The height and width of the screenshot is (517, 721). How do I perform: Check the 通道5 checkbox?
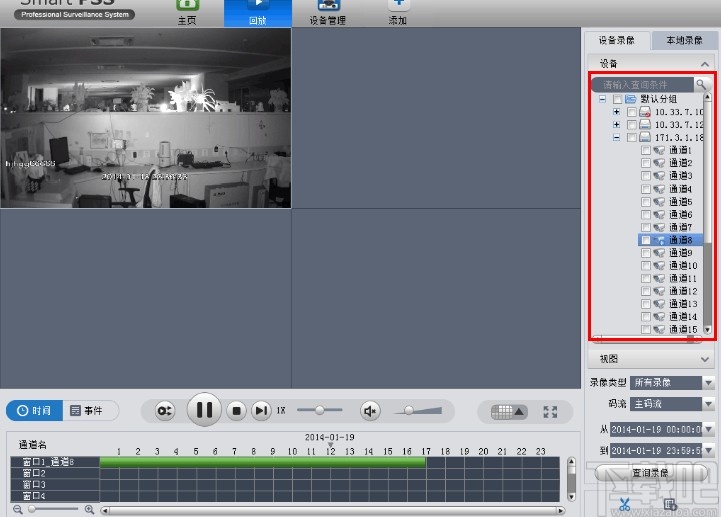pos(646,201)
